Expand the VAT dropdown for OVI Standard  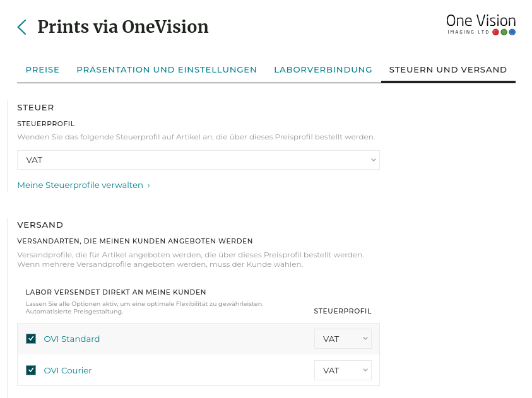343,339
